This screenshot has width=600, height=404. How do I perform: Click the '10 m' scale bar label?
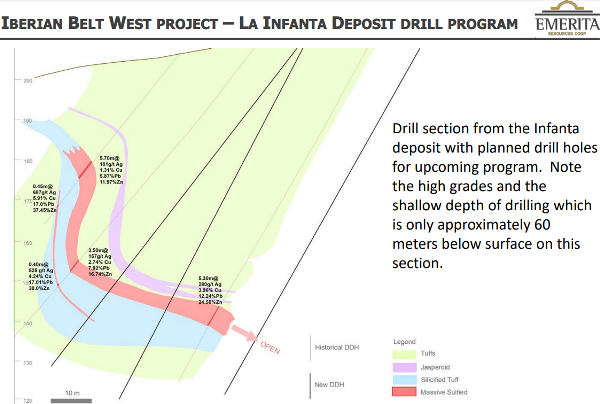pos(72,393)
